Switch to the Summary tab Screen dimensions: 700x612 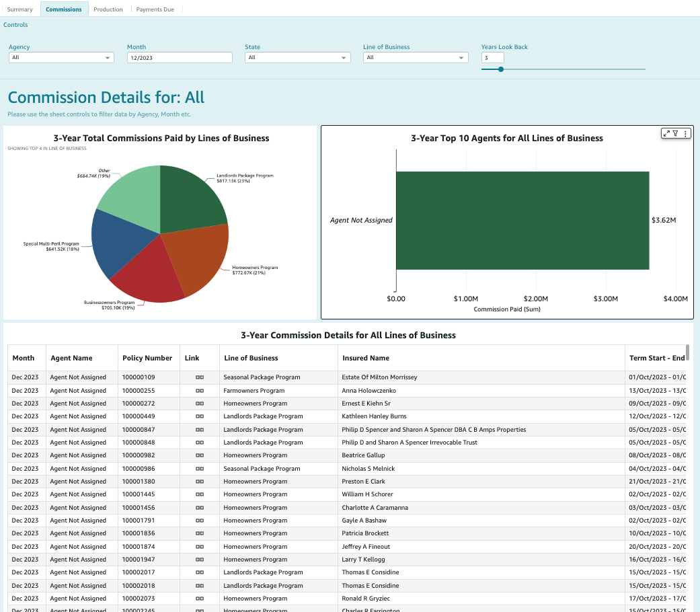(x=20, y=9)
